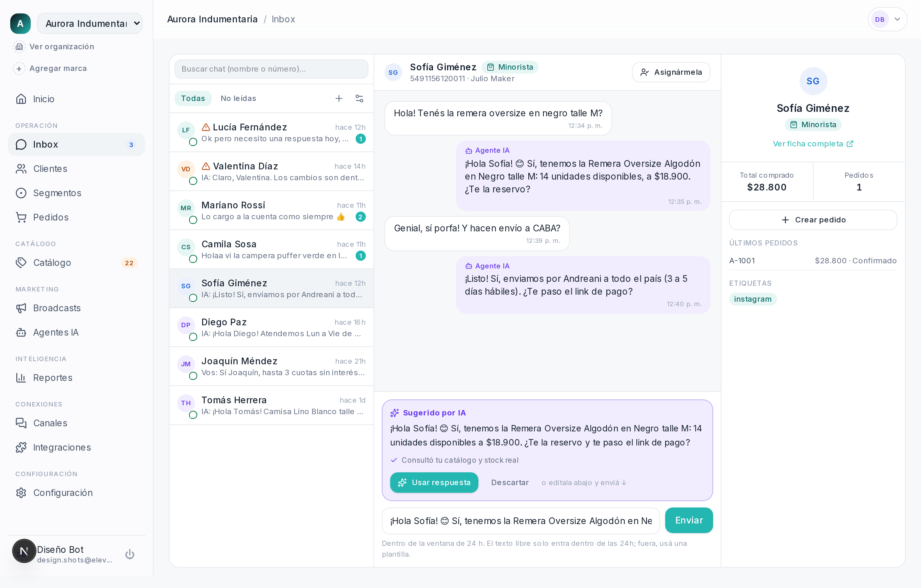The image size is (921, 588).
Task: Click the Sugerido por IA sparkle icon
Action: click(x=394, y=413)
